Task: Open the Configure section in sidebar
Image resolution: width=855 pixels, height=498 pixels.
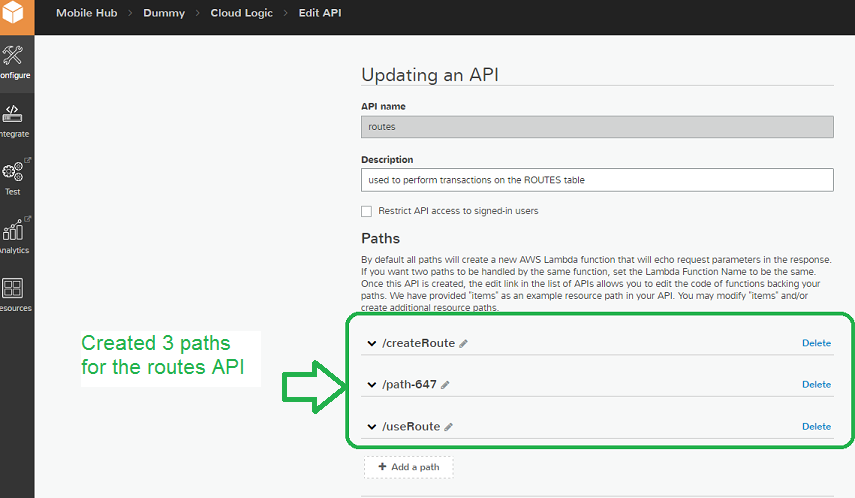Action: pyautogui.click(x=14, y=60)
